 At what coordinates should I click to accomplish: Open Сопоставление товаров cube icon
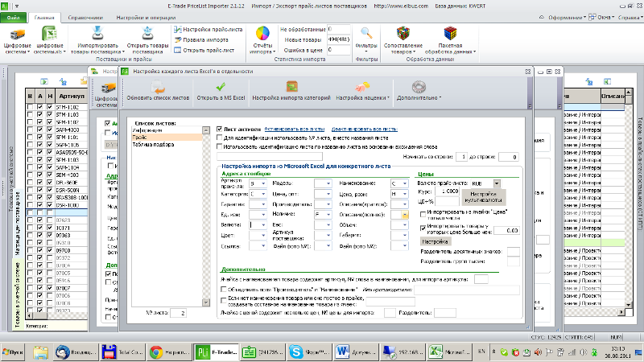[403, 40]
